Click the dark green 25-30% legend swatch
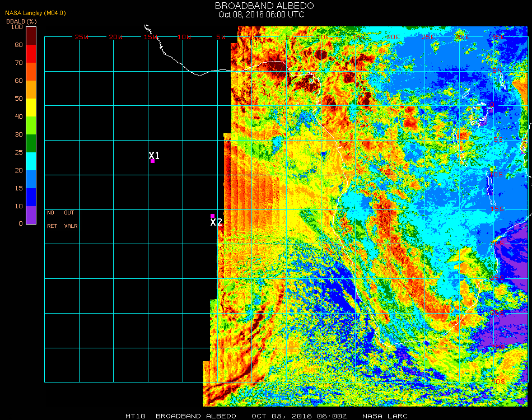The image size is (532, 420). click(x=31, y=143)
